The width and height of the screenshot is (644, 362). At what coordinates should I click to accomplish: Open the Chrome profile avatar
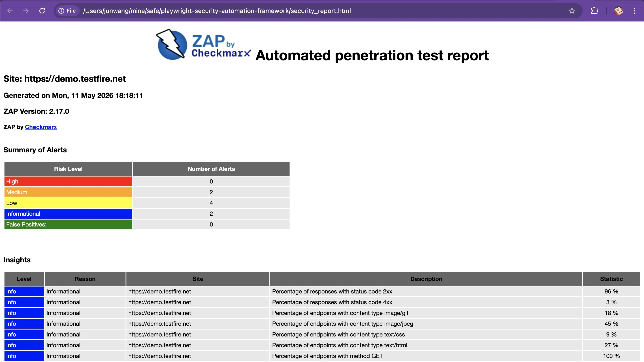point(618,11)
